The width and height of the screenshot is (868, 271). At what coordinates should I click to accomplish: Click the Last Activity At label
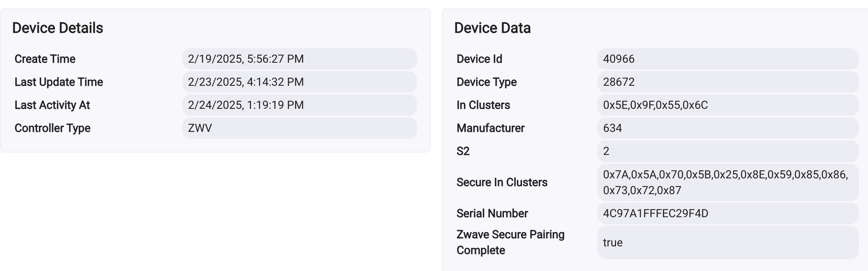[52, 105]
